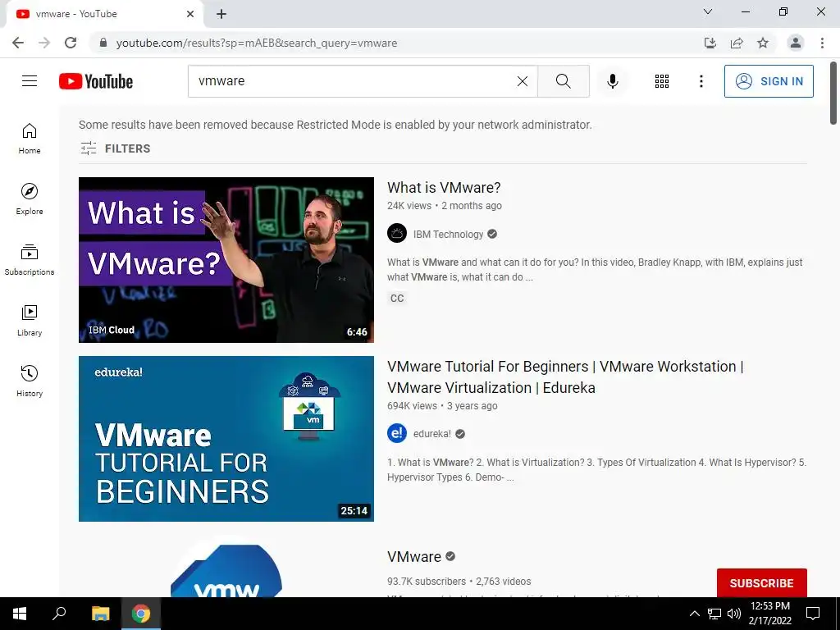This screenshot has height=630, width=840.
Task: Go to YouTube homepage via logo
Action: (96, 81)
